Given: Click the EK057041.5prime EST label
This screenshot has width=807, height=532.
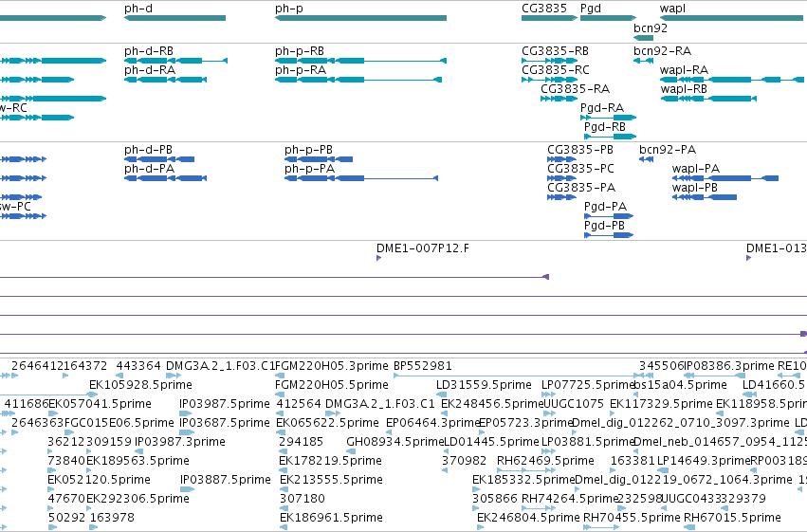Looking at the screenshot, I should point(100,404).
